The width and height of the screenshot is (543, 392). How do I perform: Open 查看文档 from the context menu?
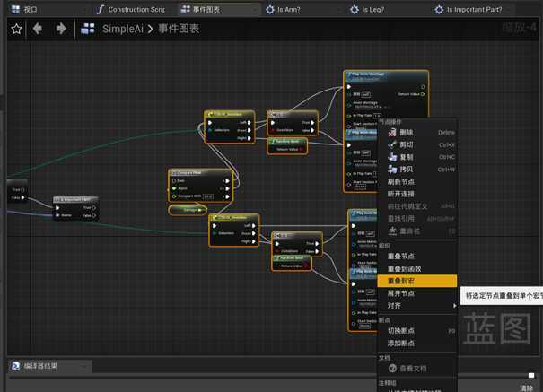tap(417, 369)
